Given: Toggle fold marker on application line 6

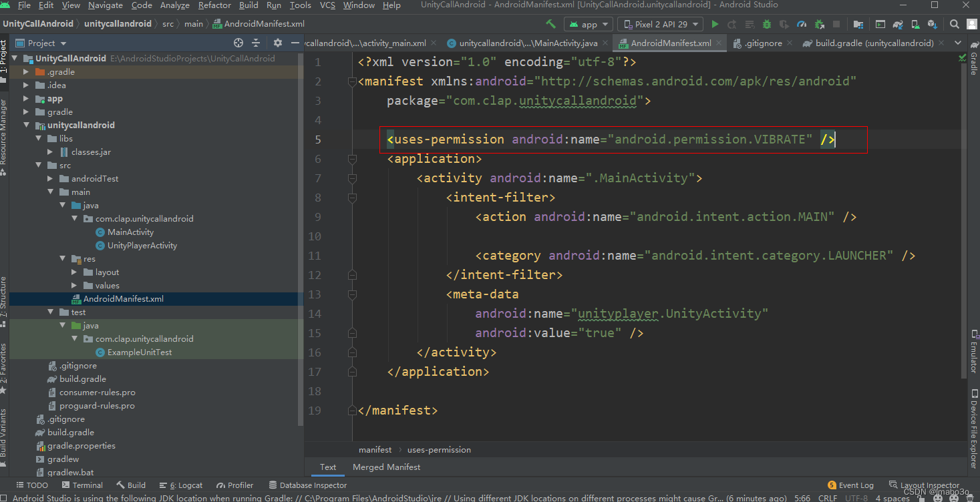Looking at the screenshot, I should 352,159.
